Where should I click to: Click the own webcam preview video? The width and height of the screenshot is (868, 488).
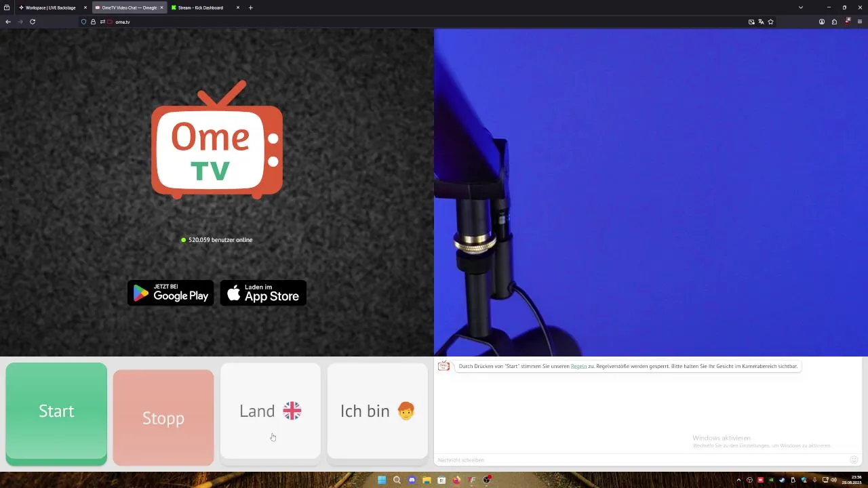pos(651,192)
